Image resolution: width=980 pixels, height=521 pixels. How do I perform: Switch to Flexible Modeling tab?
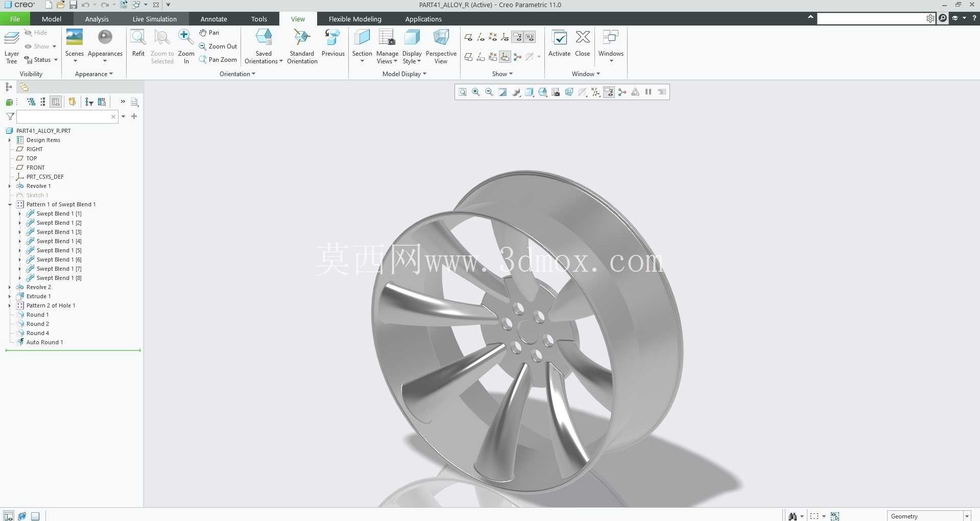pos(355,19)
